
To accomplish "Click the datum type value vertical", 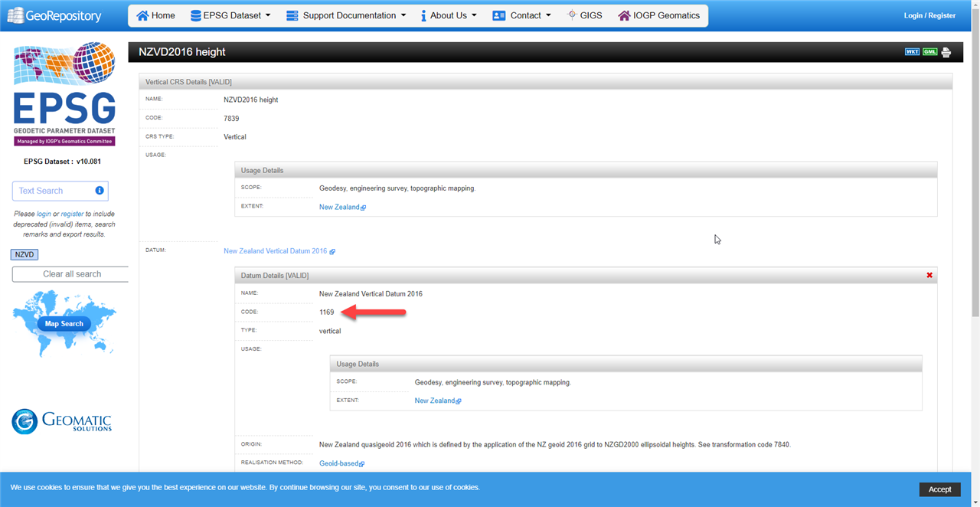I will (x=330, y=331).
